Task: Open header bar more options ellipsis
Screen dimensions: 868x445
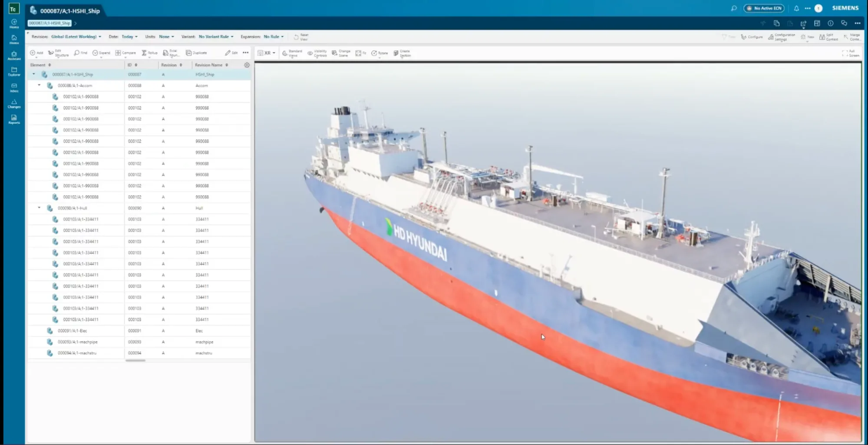Action: tap(858, 23)
